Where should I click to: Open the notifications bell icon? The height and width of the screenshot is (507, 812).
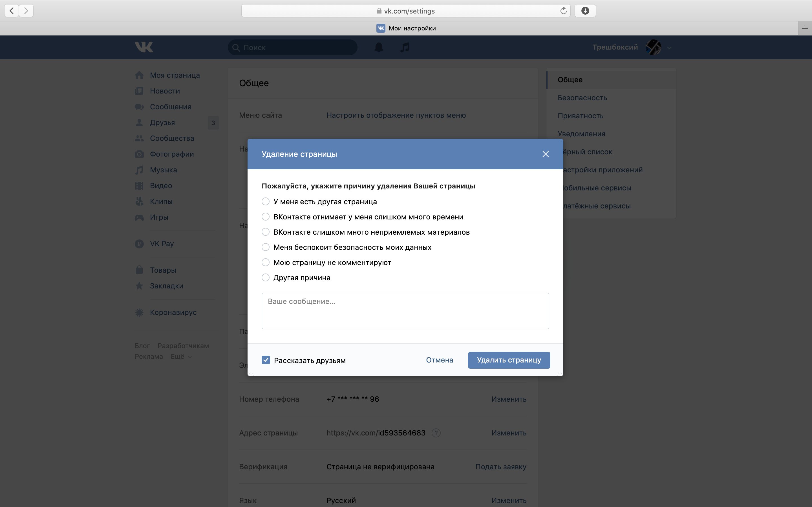[x=379, y=47]
